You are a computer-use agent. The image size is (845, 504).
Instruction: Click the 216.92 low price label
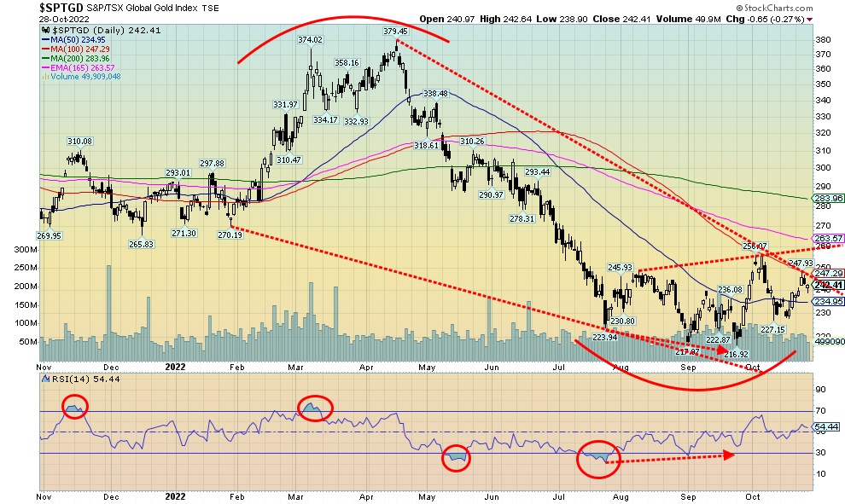734,354
